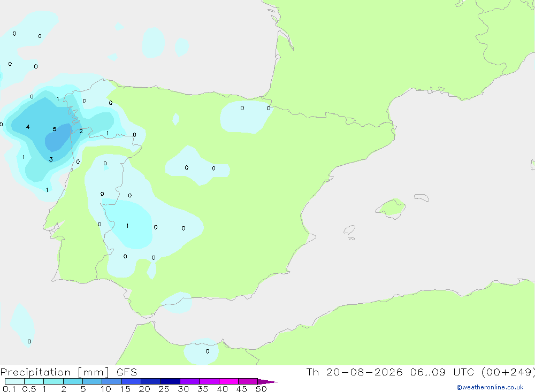
Task: Click the '10' legend scale label
Action: (x=106, y=389)
